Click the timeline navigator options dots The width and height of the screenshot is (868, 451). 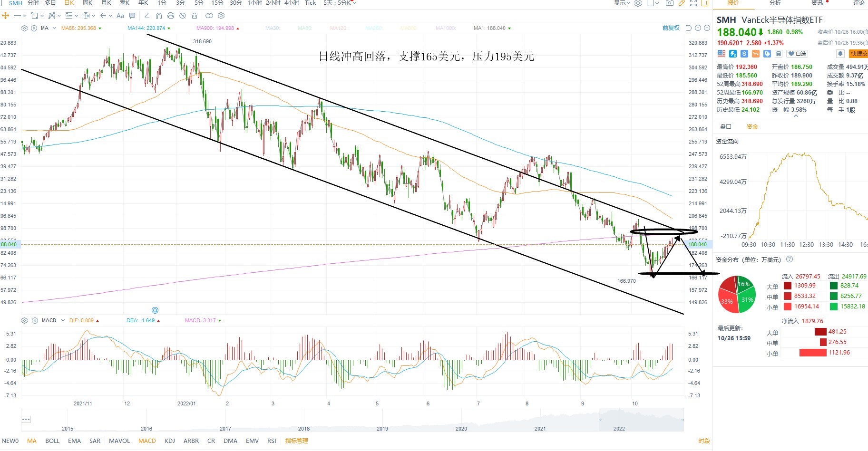pyautogui.click(x=26, y=419)
